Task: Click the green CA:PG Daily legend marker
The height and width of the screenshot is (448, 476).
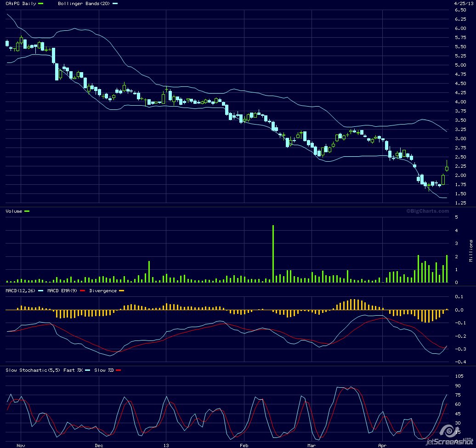Action: pos(41,4)
